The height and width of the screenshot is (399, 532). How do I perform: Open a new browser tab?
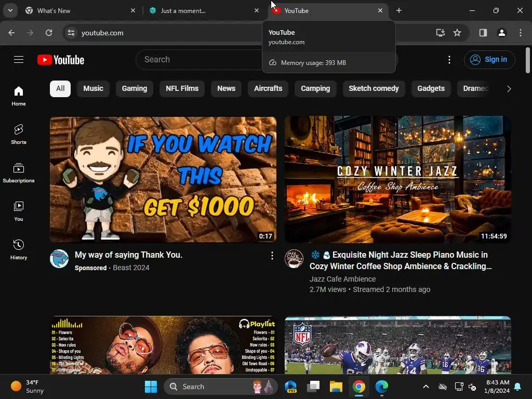click(399, 10)
